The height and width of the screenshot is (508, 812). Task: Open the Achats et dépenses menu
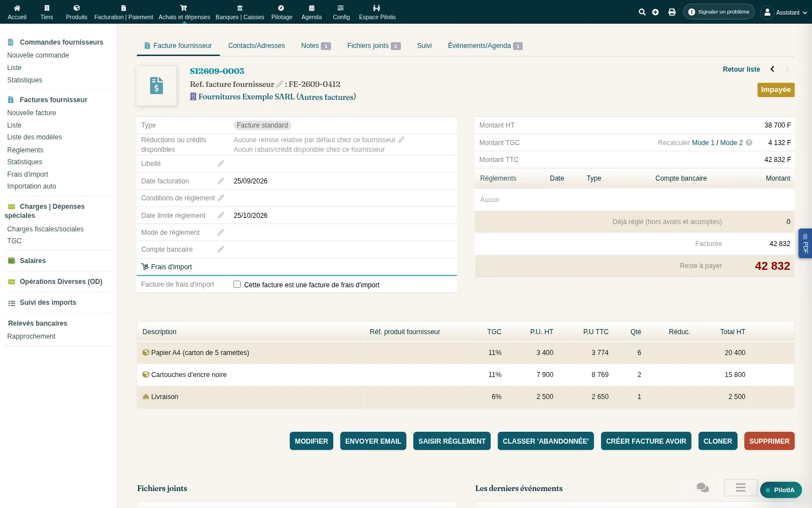(184, 12)
